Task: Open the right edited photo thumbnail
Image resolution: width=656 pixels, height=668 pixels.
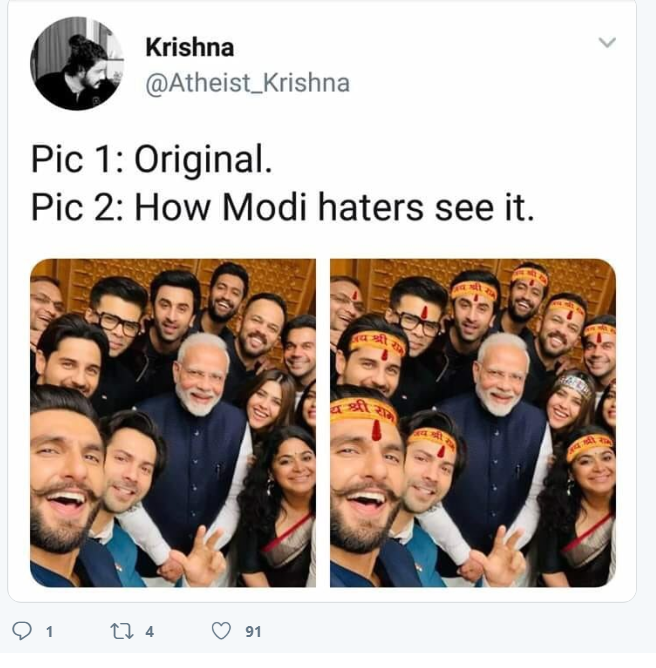Action: (x=473, y=423)
